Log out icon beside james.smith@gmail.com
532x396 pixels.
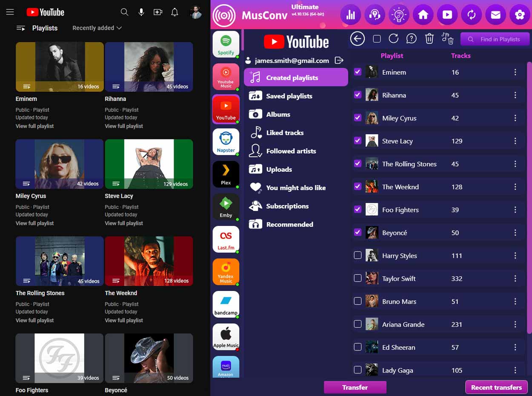(339, 60)
